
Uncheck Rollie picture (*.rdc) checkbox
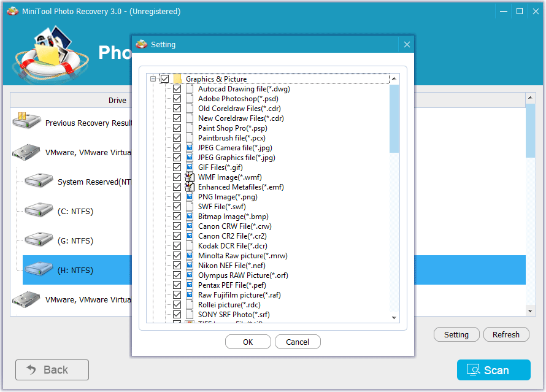point(177,305)
